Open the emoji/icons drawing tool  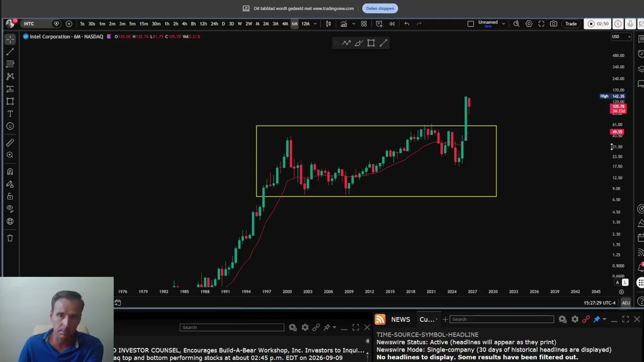coord(10,126)
